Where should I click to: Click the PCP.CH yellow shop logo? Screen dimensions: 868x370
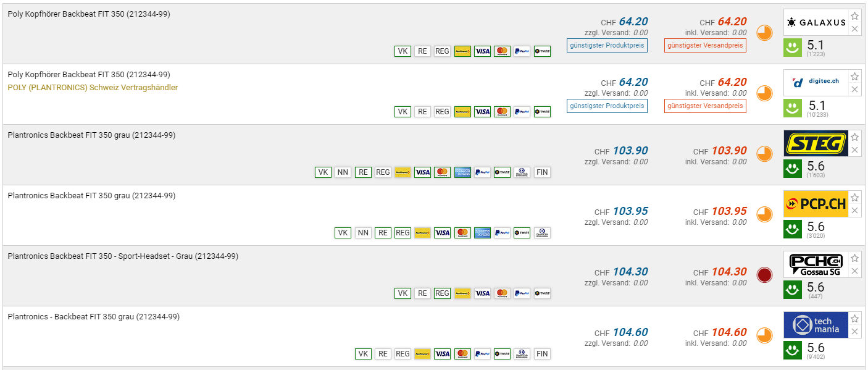(x=815, y=204)
